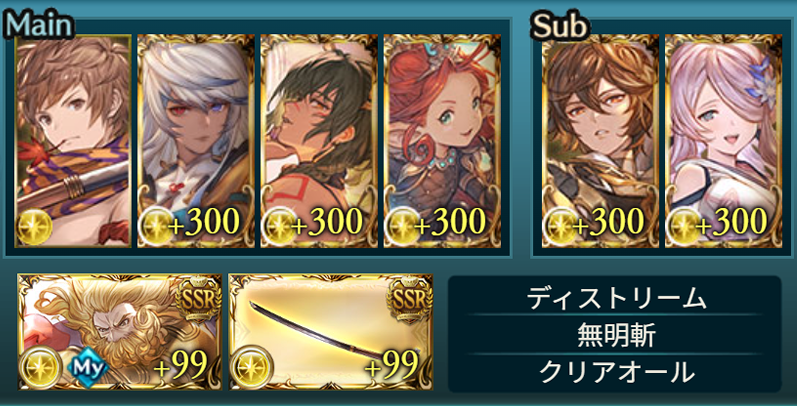Click SSR badge on bearded summon
Image resolution: width=797 pixels, height=406 pixels.
coord(199,299)
